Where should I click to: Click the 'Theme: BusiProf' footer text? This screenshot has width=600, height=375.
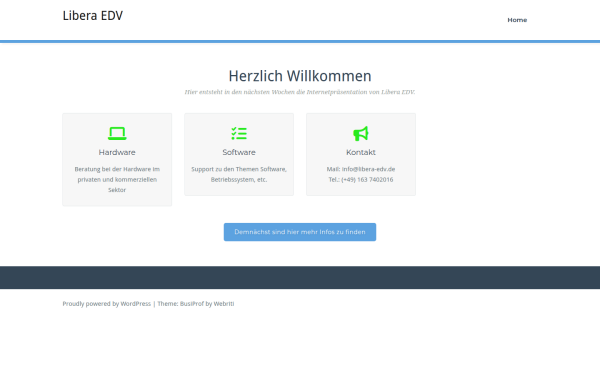coord(181,304)
